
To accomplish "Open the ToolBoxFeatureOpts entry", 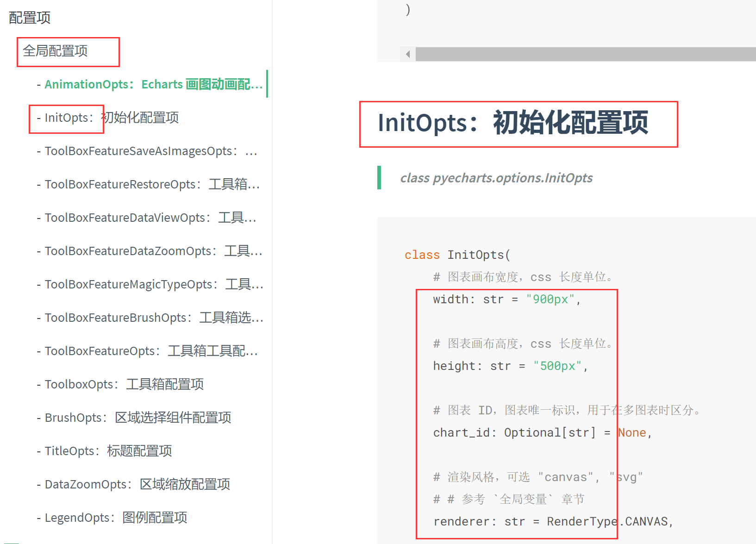I will point(147,351).
